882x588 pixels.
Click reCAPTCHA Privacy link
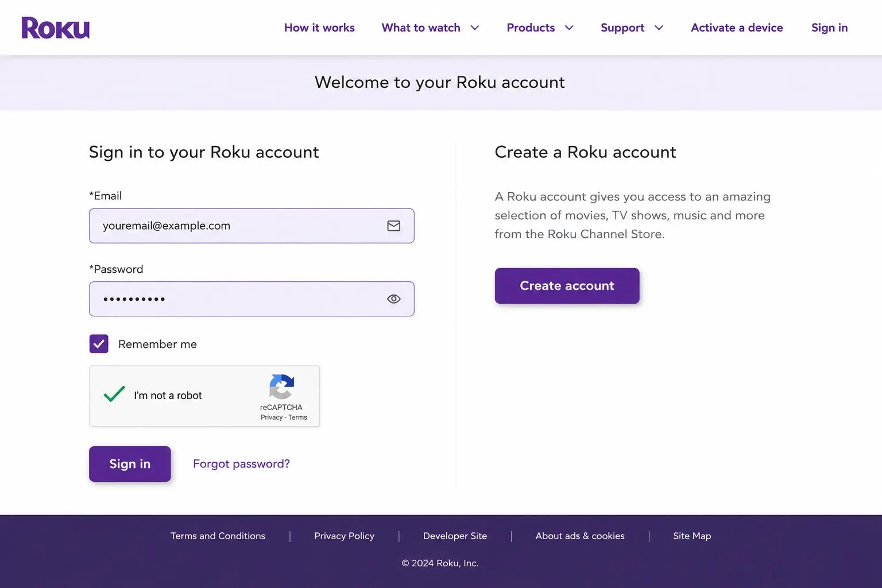coord(272,417)
